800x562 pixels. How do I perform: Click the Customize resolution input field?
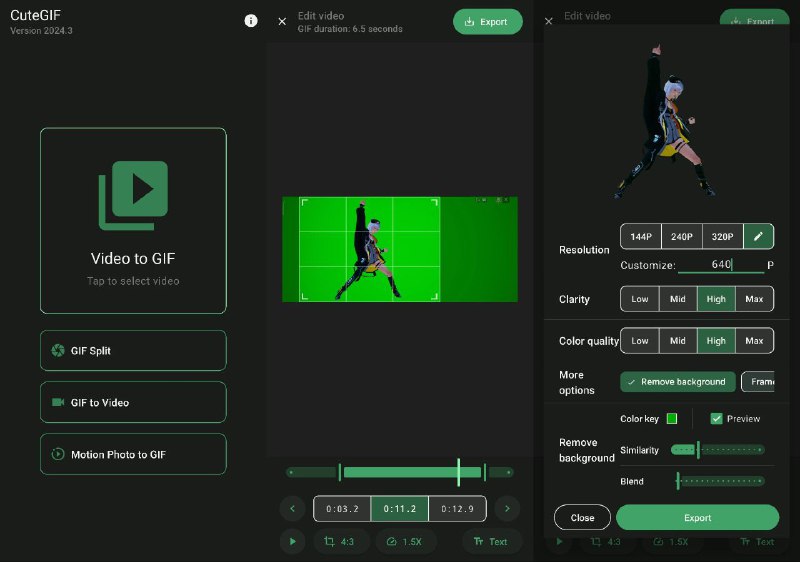coord(720,265)
